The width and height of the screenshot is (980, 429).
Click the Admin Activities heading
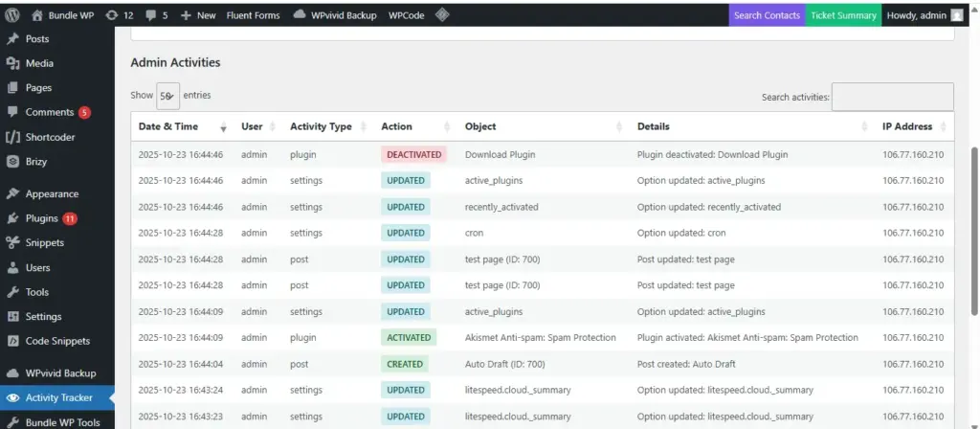click(x=175, y=62)
